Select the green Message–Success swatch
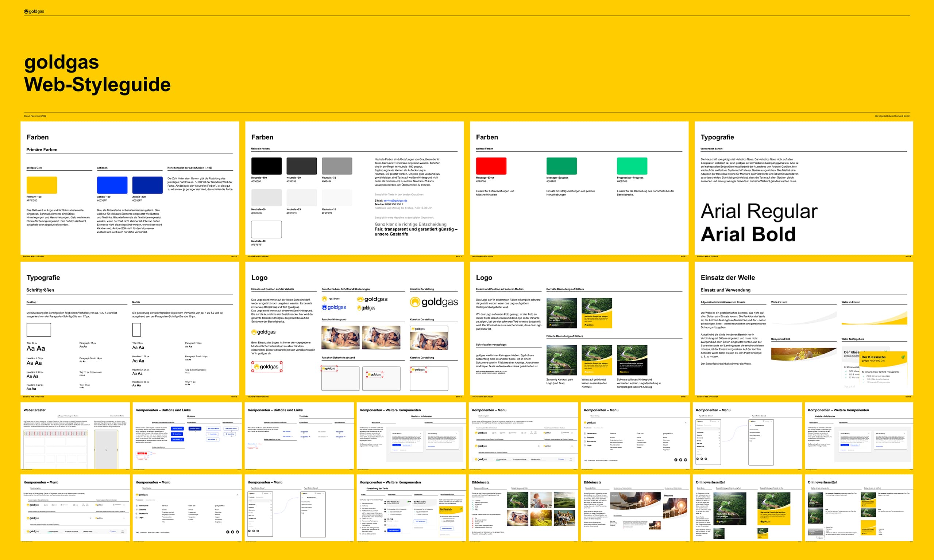Screen dimensions: 934x560 click(x=561, y=166)
